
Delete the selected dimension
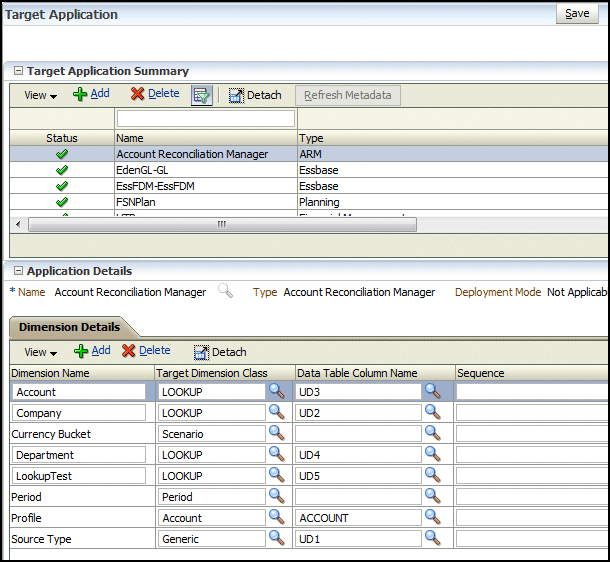(x=146, y=351)
